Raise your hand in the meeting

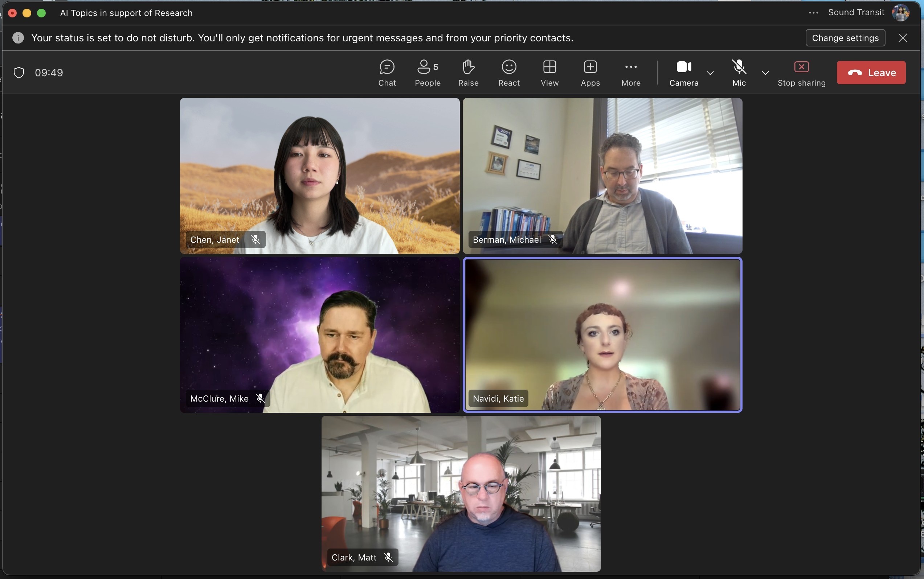tap(468, 73)
